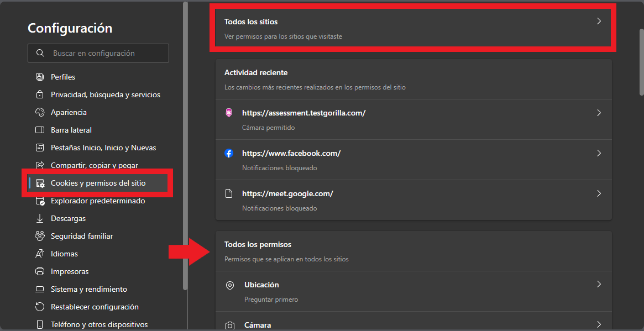The image size is (644, 331).
Task: Click the Facebook favicon in recent activity
Action: pyautogui.click(x=229, y=153)
